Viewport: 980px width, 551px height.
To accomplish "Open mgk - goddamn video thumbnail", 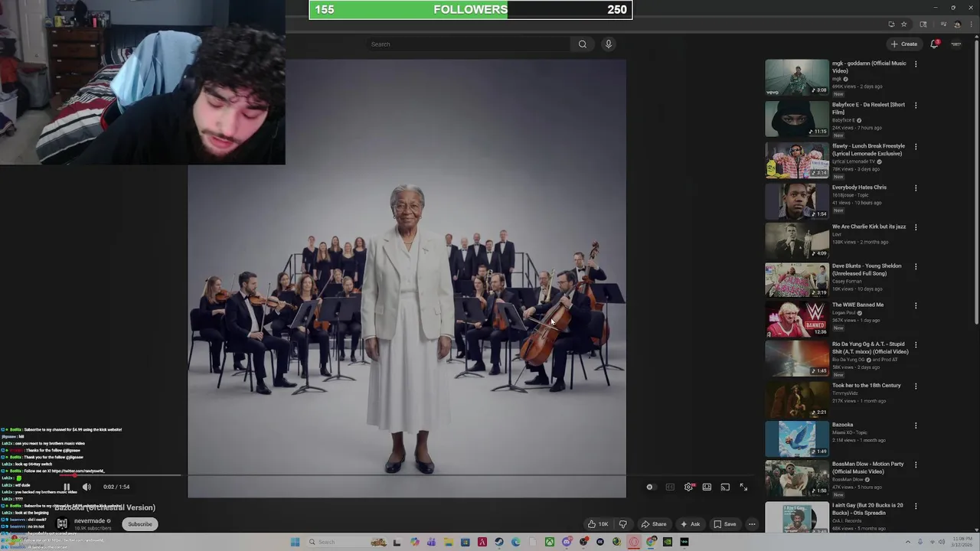I will point(797,77).
